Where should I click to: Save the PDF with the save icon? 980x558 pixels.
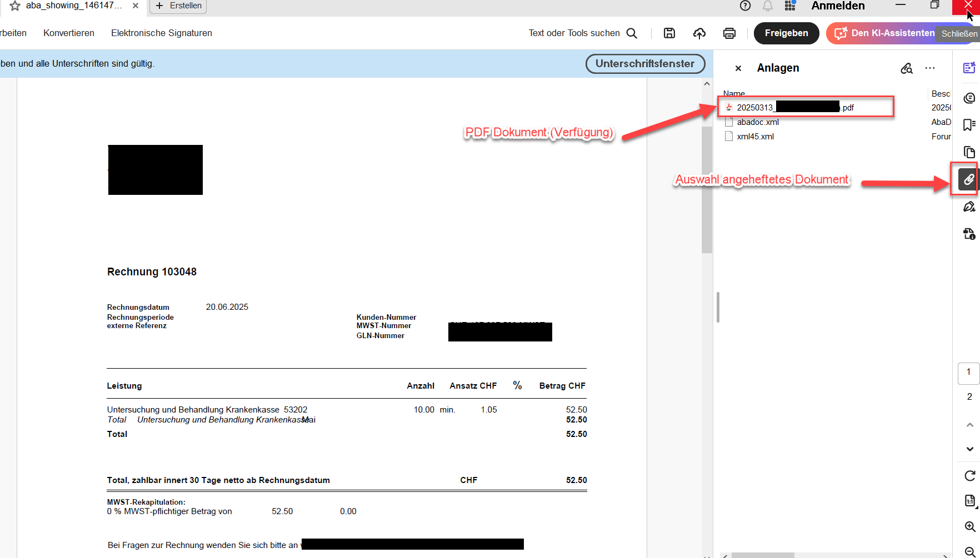pos(669,33)
